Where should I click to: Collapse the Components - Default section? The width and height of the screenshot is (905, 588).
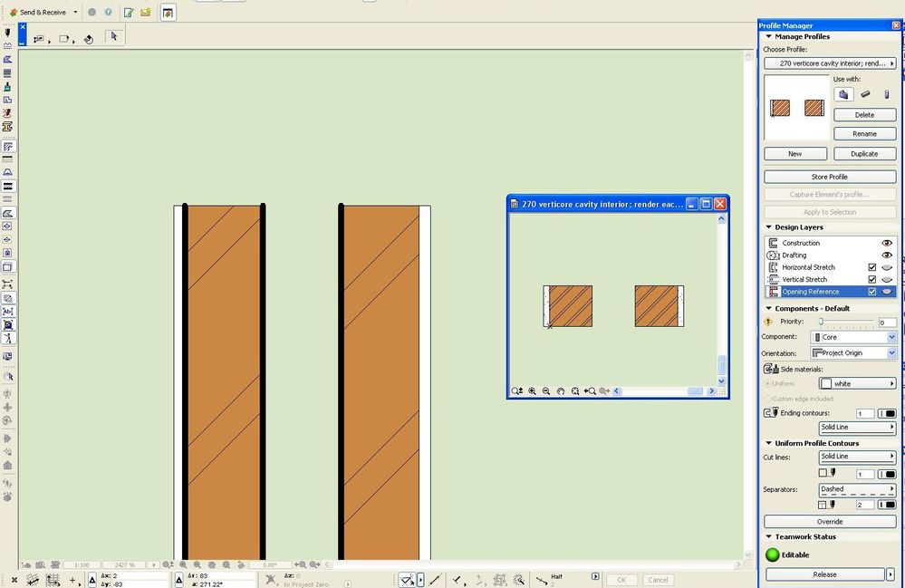(769, 309)
